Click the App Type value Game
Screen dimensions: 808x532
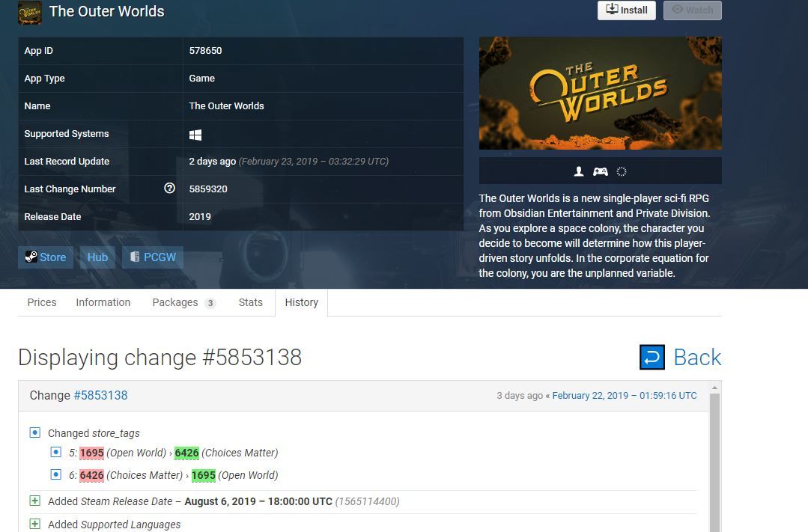[x=202, y=79]
